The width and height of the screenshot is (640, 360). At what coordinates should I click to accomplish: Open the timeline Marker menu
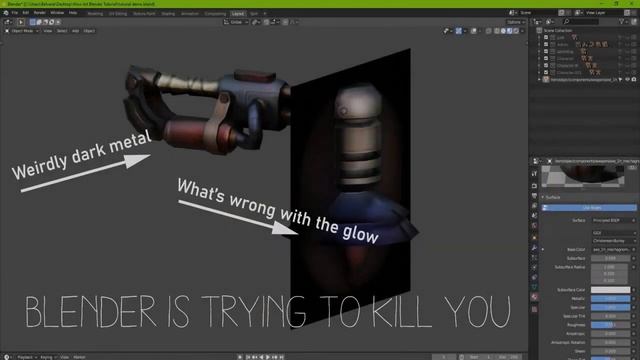[79, 357]
